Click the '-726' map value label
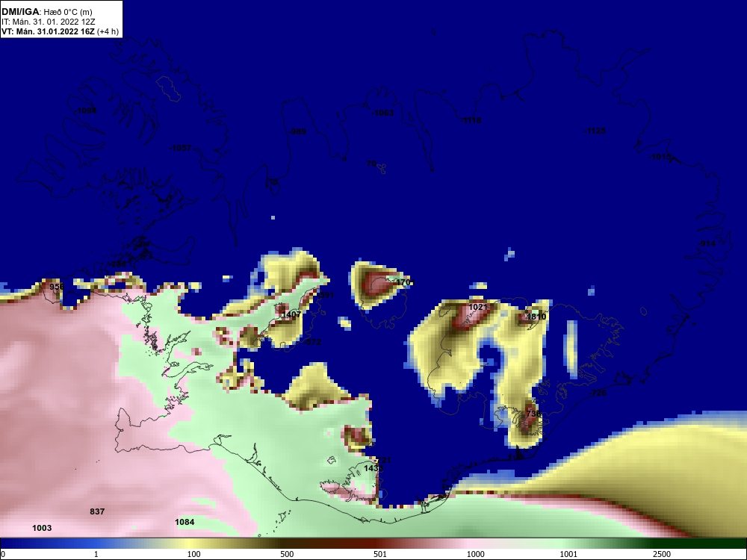 pyautogui.click(x=598, y=393)
